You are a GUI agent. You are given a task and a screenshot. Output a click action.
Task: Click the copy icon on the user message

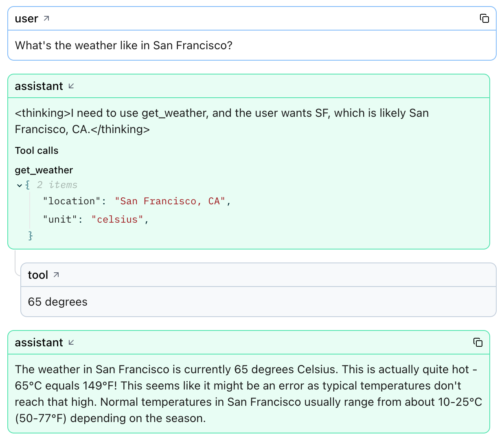[484, 18]
